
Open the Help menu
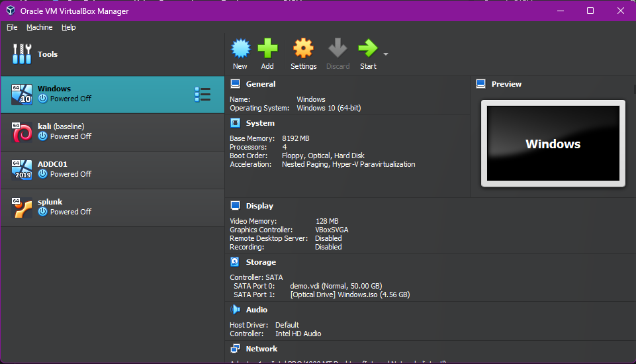(x=69, y=27)
